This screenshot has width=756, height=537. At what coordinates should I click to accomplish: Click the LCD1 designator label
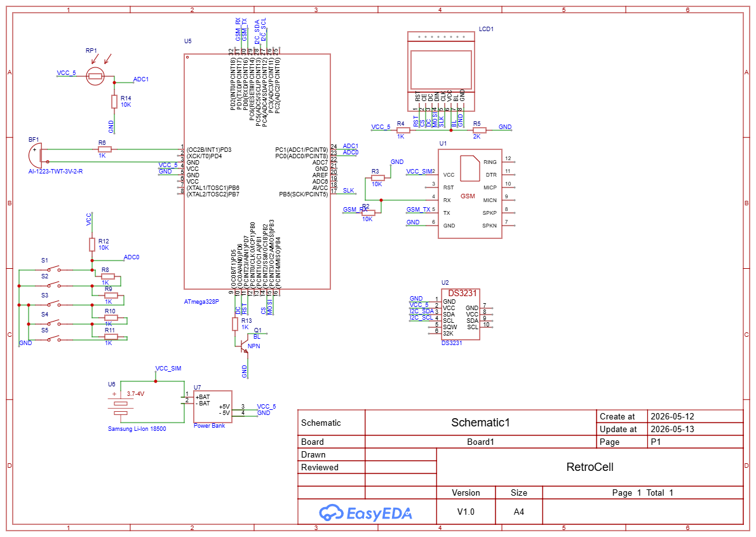pyautogui.click(x=486, y=29)
